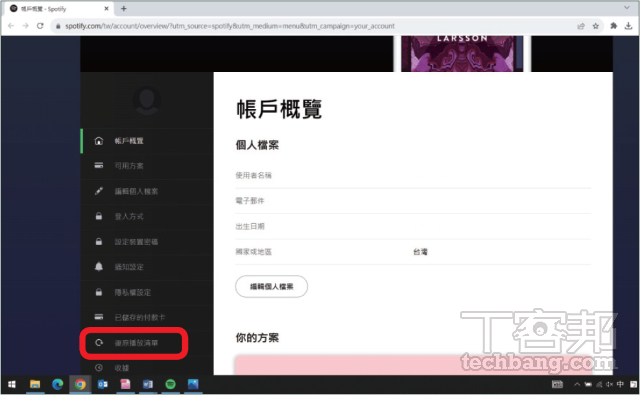Open Outlook from the taskbar
The width and height of the screenshot is (640, 395).
point(103,384)
